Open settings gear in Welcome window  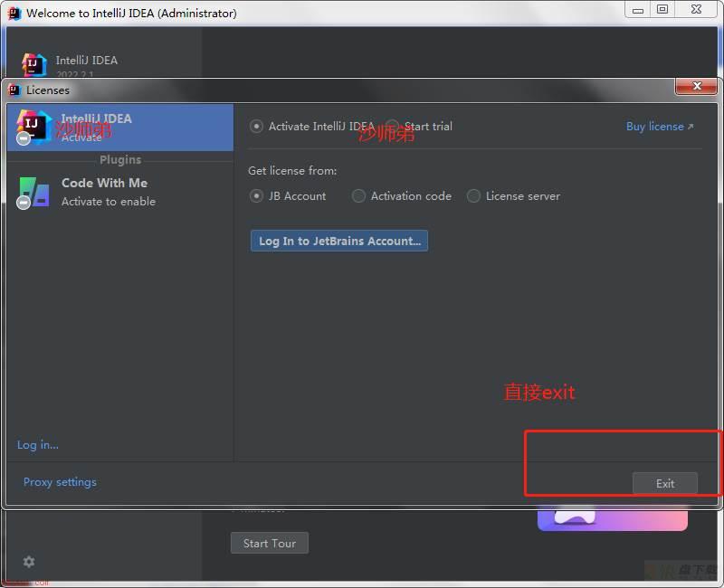click(x=29, y=562)
